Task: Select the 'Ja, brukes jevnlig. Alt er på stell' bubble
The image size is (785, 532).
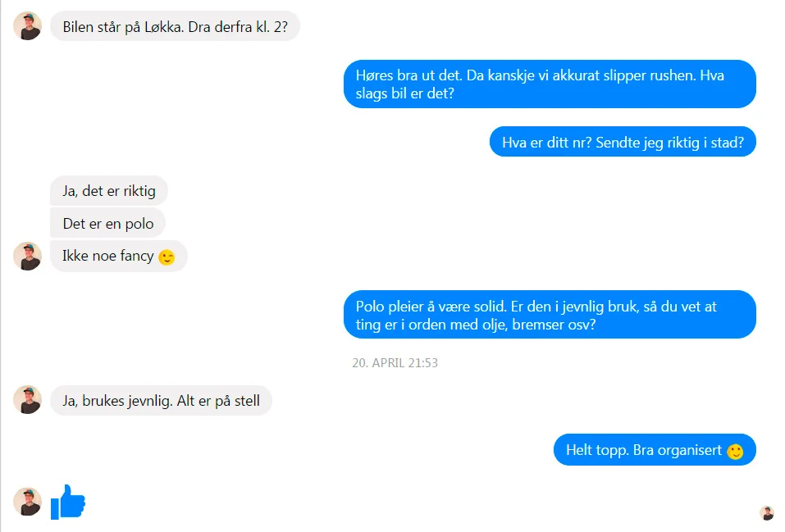Action: tap(162, 400)
